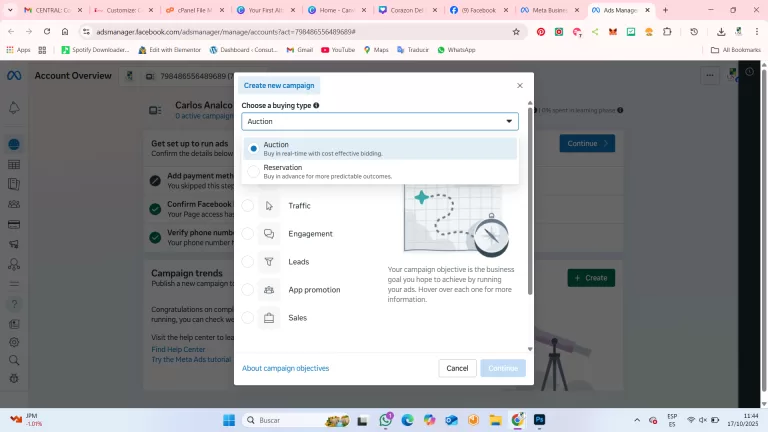Viewport: 768px width, 432px height.
Task: Open the three-dots more menu top right
Action: (x=710, y=75)
